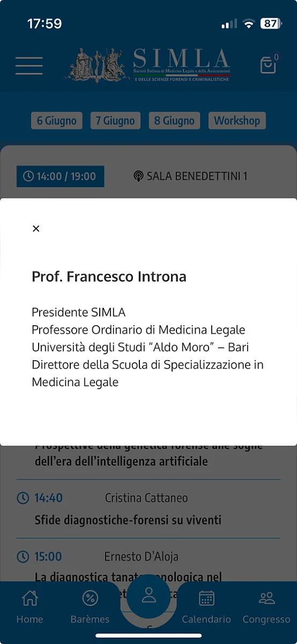Select the 6 Giugno tab
Image resolution: width=297 pixels, height=644 pixels.
57,121
